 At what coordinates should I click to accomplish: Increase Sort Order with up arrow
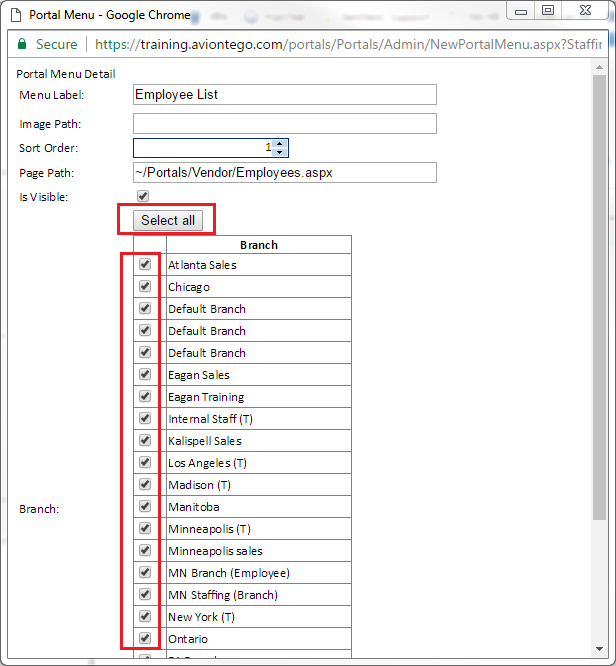point(280,144)
